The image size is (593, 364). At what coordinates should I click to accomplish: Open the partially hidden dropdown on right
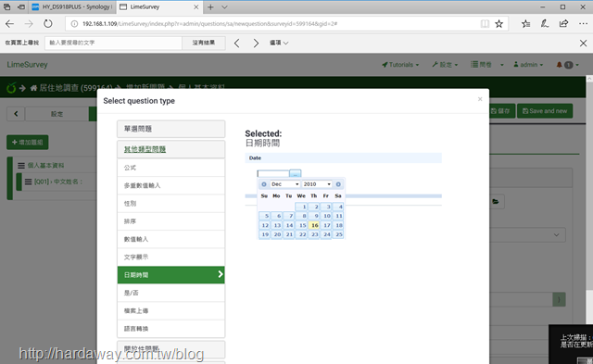coord(527,234)
